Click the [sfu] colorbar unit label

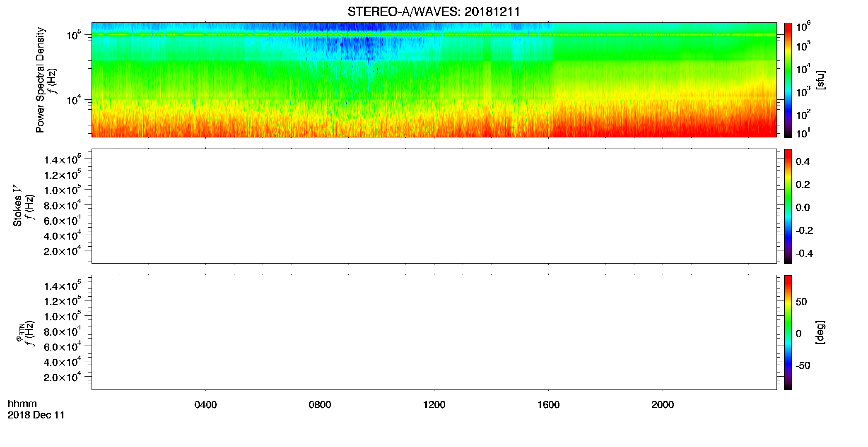click(820, 80)
